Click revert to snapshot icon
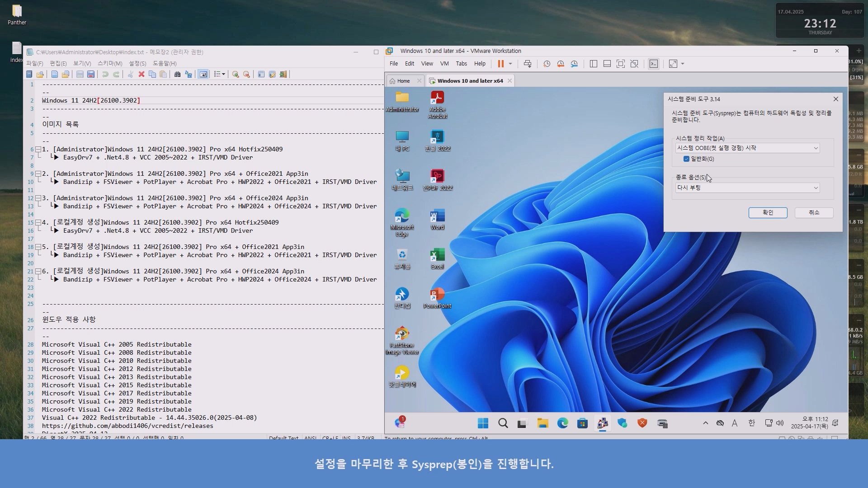The image size is (868, 488). 561,64
